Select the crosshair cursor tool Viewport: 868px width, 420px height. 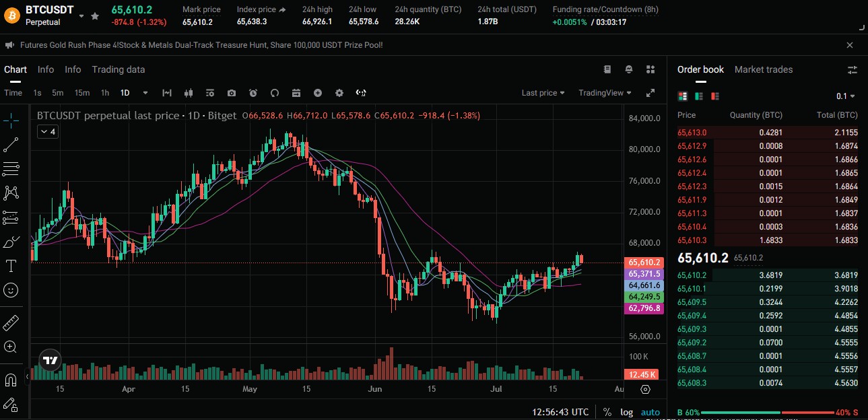point(10,120)
